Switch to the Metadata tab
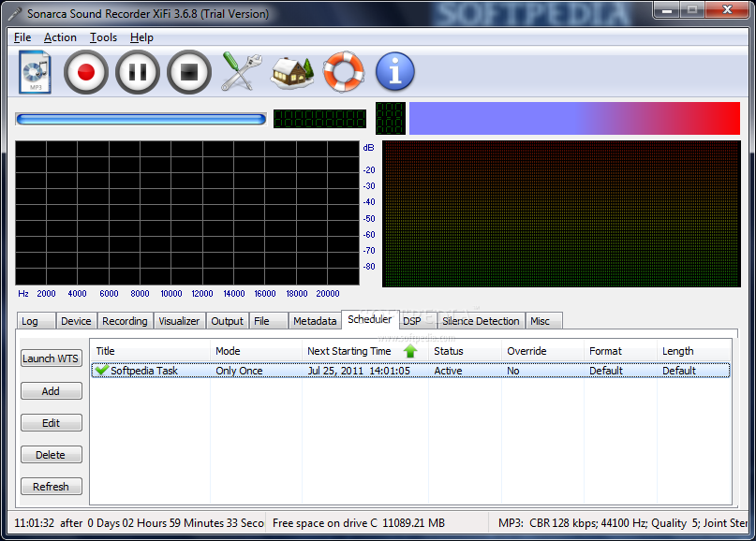Screen dimensions: 756x541 [x=315, y=321]
